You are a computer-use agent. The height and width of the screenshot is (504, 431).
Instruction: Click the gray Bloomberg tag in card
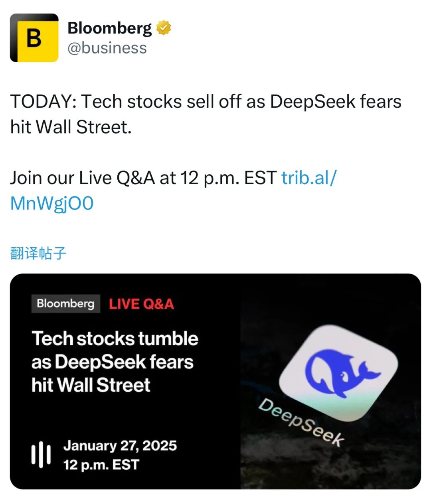click(x=65, y=304)
